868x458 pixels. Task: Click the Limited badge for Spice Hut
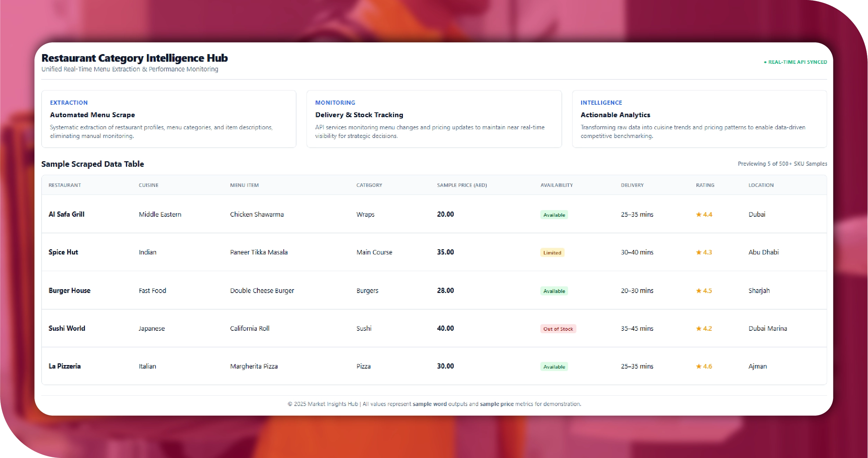(x=552, y=253)
